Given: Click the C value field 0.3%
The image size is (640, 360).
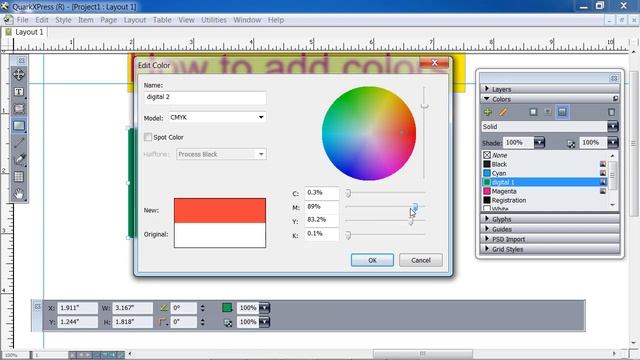Looking at the screenshot, I should point(322,193).
